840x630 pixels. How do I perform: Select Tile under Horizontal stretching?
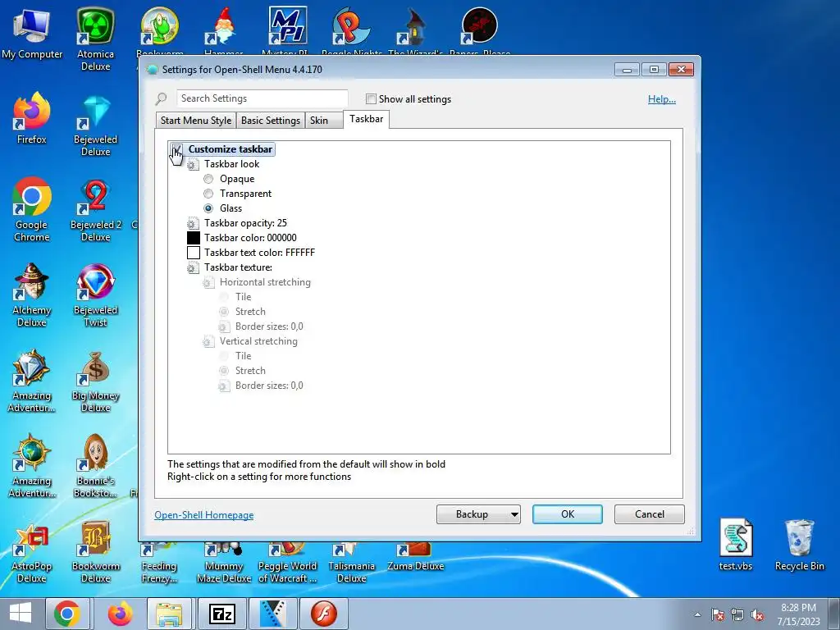[x=224, y=297]
